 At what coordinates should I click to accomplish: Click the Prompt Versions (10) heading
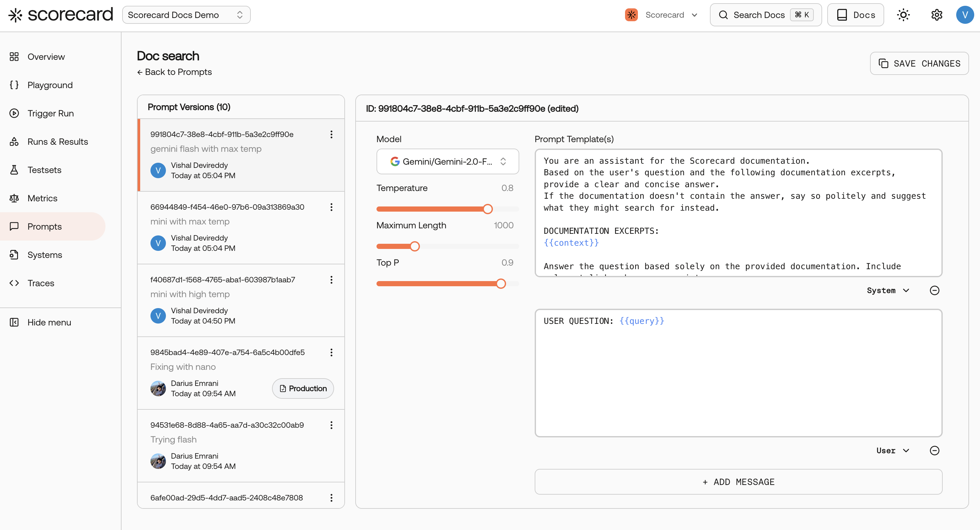pyautogui.click(x=189, y=107)
